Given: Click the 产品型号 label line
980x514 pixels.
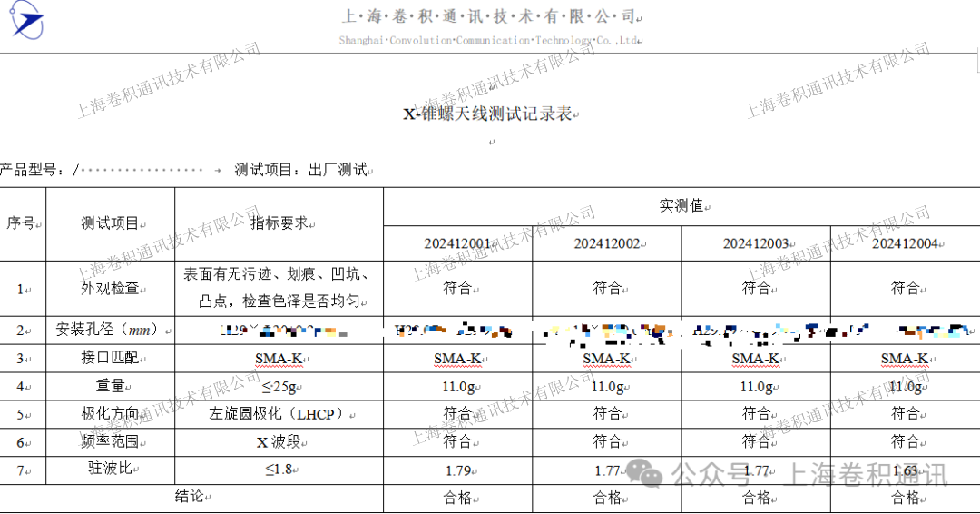Looking at the screenshot, I should 102,170.
